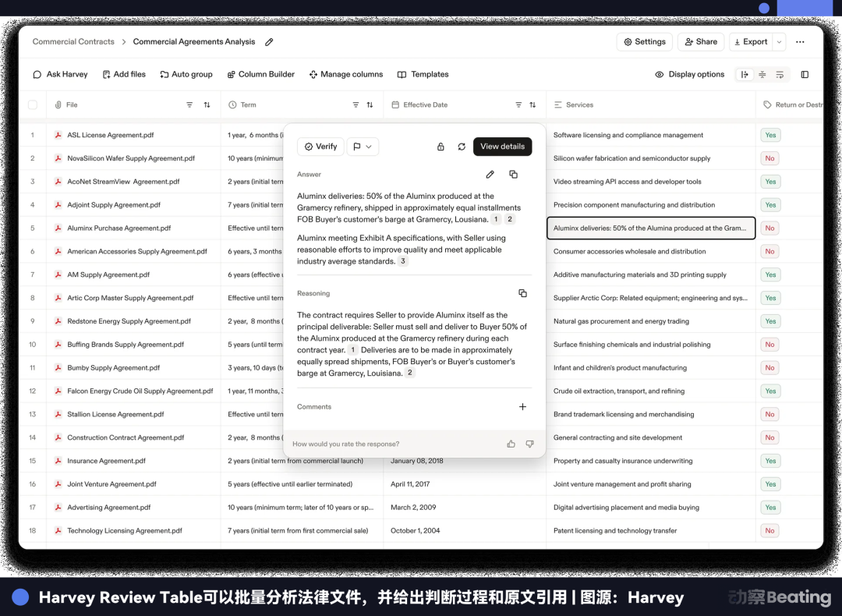
Task: Click Commercial Contracts breadcrumb
Action: pos(73,42)
